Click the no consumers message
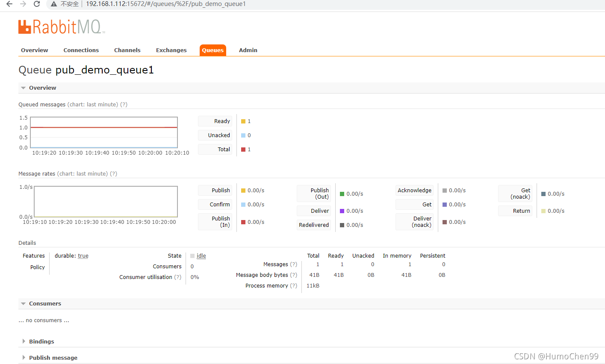Viewport: 605px width, 364px height. 44,320
